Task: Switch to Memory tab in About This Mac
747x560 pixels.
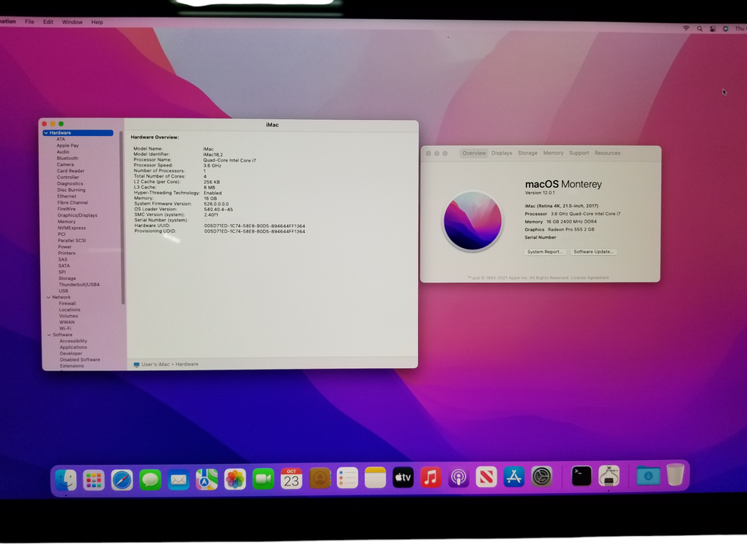Action: (x=553, y=154)
